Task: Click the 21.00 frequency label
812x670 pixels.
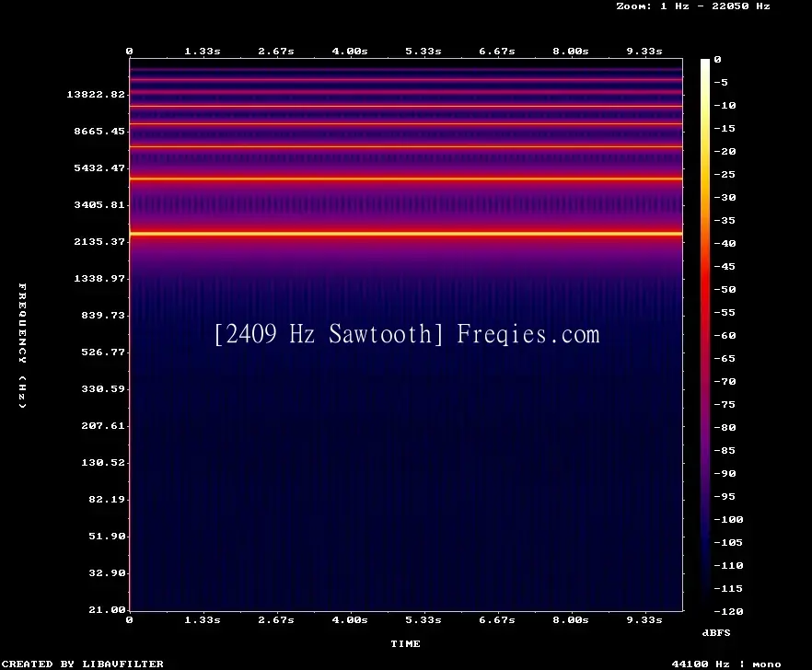Action: click(107, 609)
